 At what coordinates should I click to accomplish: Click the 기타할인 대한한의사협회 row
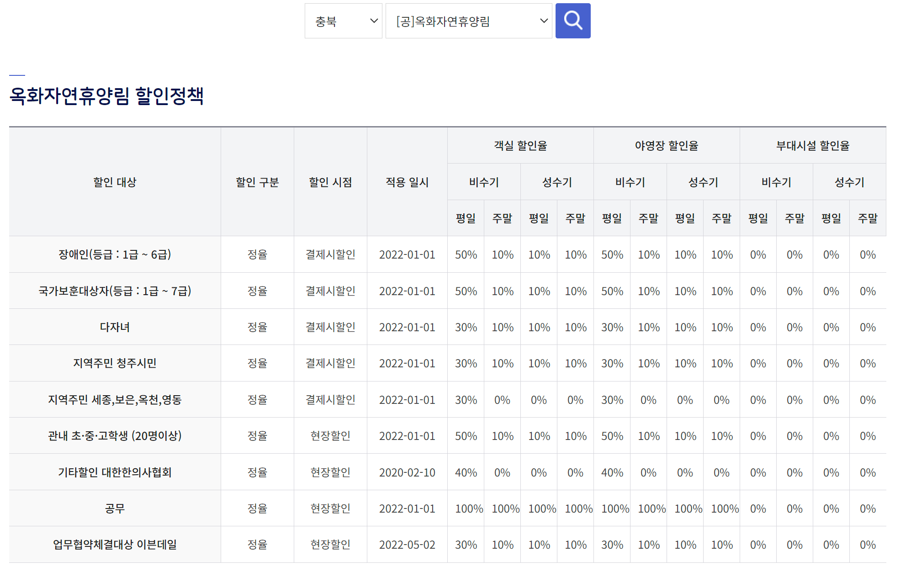116,472
